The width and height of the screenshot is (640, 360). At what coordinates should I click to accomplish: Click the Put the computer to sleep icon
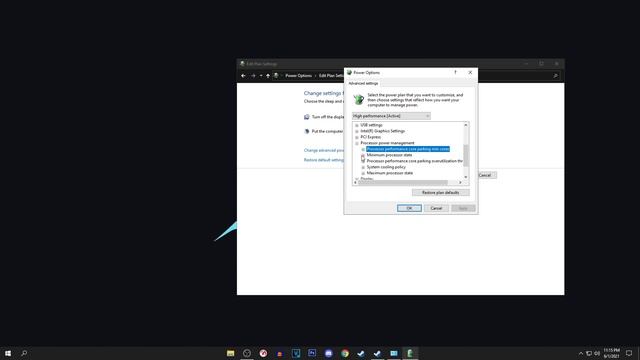pos(307,131)
